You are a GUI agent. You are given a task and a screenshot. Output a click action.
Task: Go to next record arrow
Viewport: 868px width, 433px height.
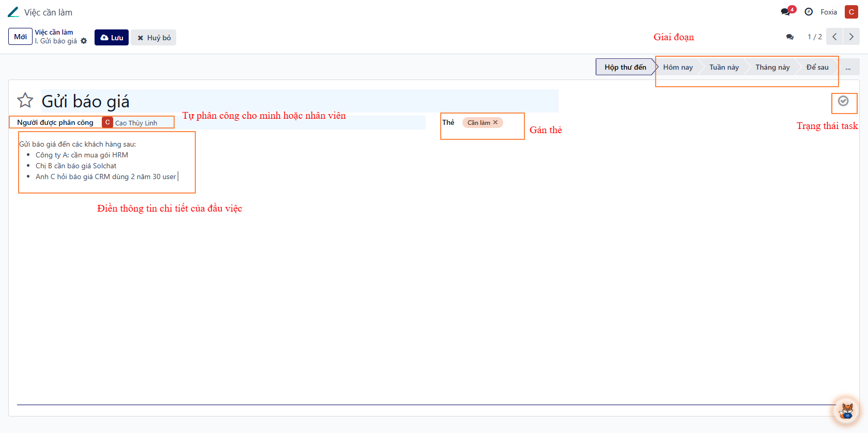click(x=851, y=37)
